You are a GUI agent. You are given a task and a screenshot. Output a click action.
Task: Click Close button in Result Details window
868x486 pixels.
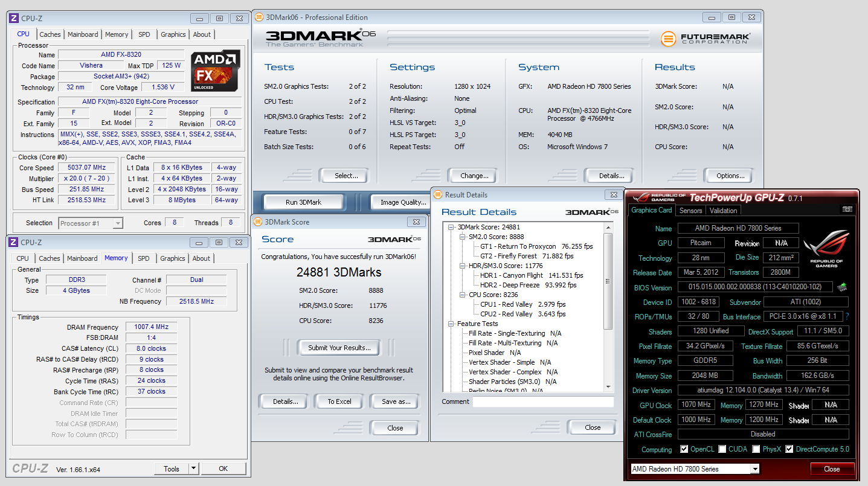click(x=593, y=427)
